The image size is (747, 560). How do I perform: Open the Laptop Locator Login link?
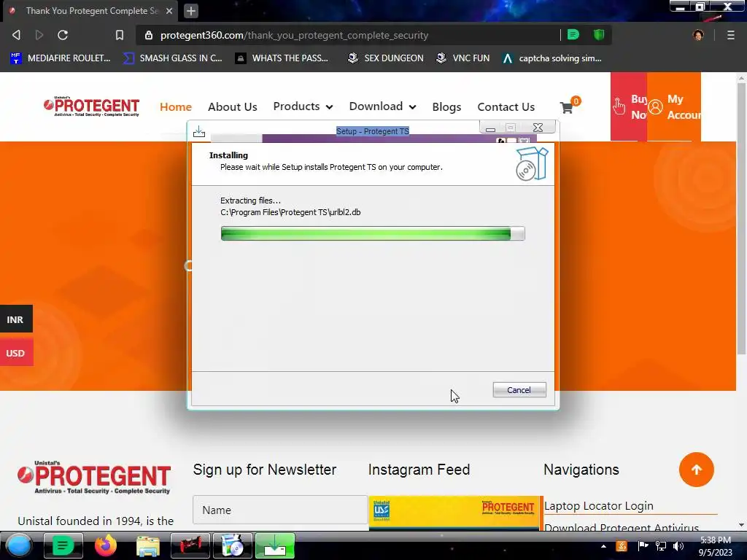tap(599, 506)
